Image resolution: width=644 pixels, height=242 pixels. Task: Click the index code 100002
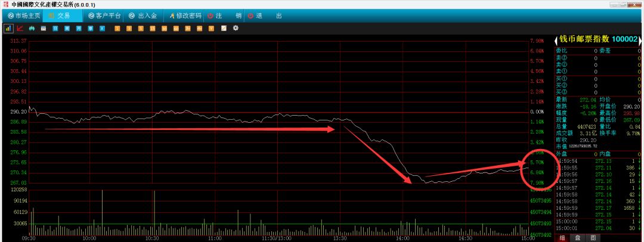625,40
